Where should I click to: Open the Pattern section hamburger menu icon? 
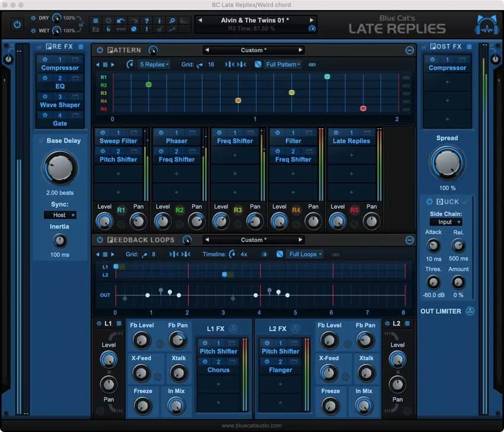tap(104, 64)
